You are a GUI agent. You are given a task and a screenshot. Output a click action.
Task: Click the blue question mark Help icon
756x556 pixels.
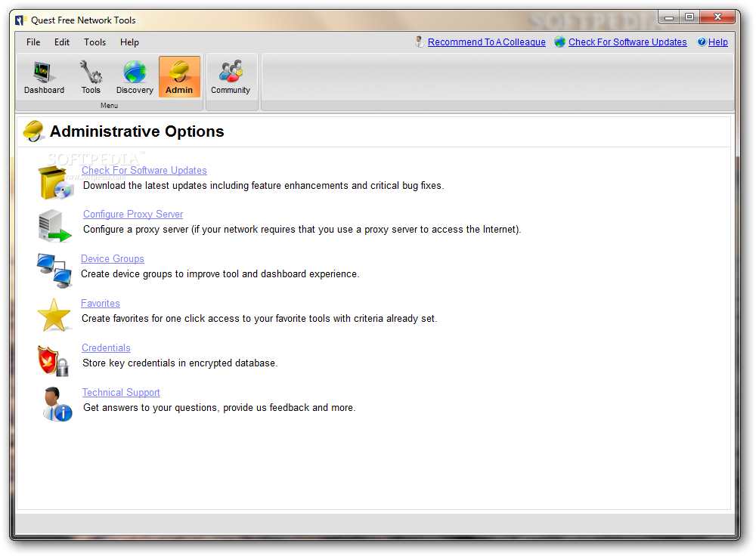click(x=702, y=42)
